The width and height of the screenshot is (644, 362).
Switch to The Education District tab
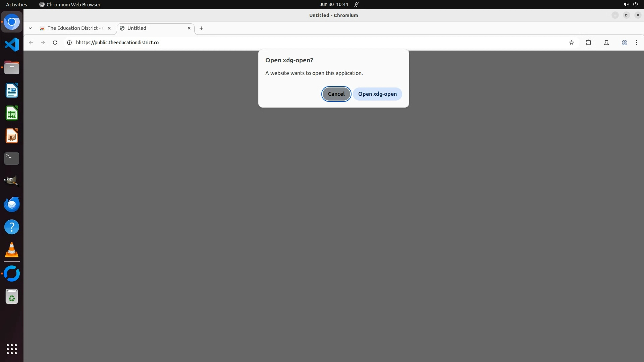[x=73, y=28]
